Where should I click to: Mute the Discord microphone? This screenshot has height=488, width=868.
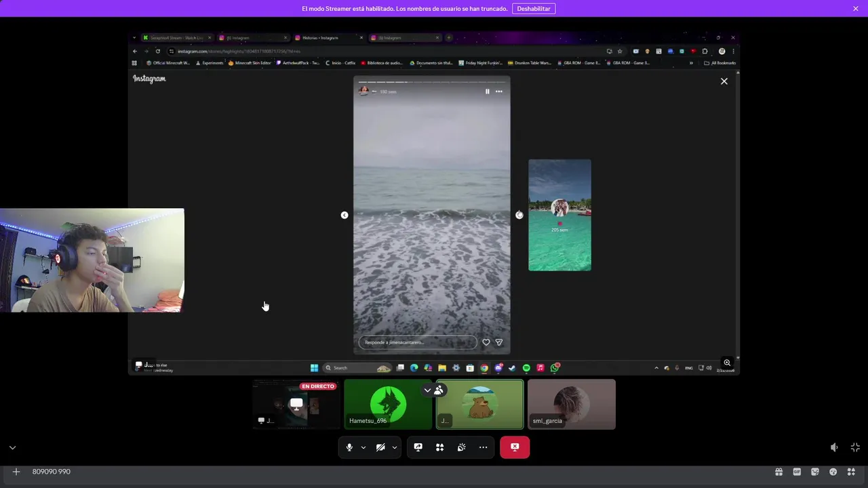tap(349, 447)
